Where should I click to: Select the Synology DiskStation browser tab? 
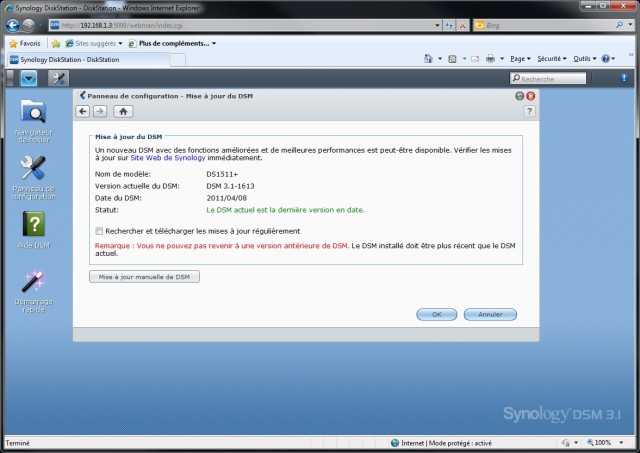coord(87,60)
